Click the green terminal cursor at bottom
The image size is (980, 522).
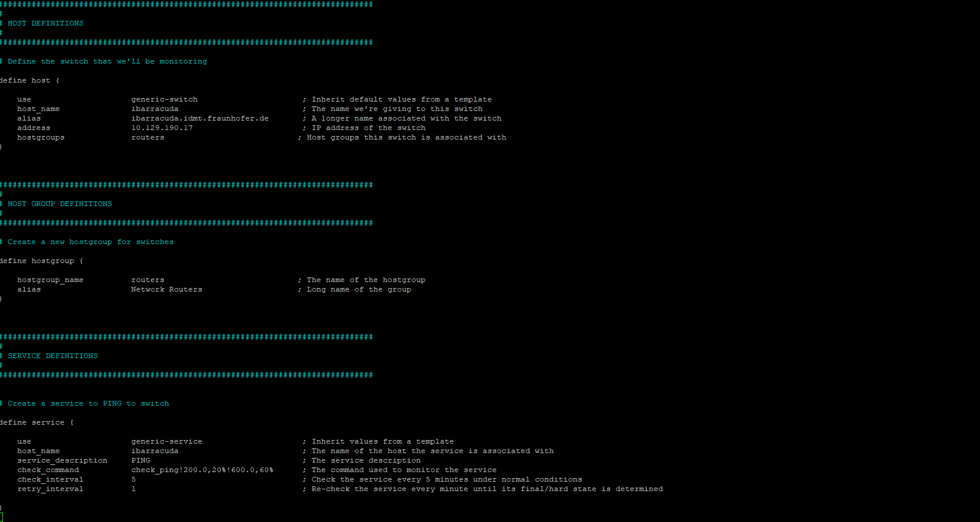(2, 517)
